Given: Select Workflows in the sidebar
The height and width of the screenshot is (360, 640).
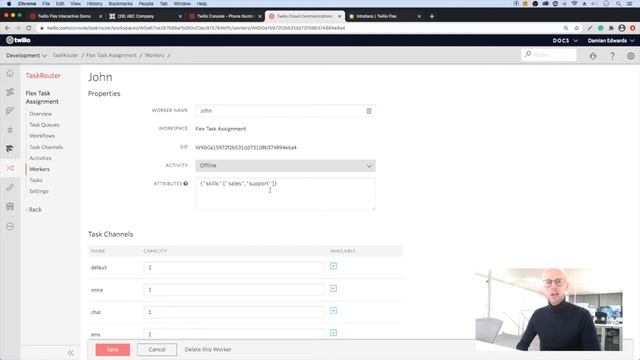Looking at the screenshot, I should [x=42, y=136].
